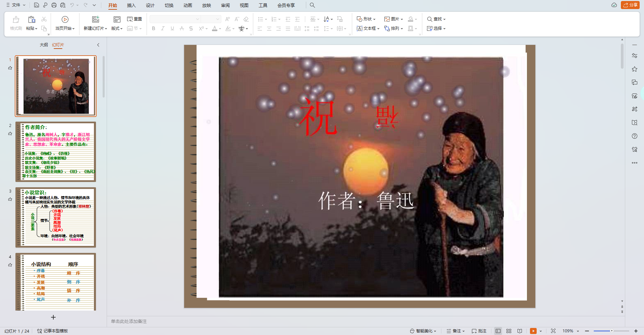The image size is (644, 335).
Task: Click the Decrease Indent icon
Action: coord(288,19)
